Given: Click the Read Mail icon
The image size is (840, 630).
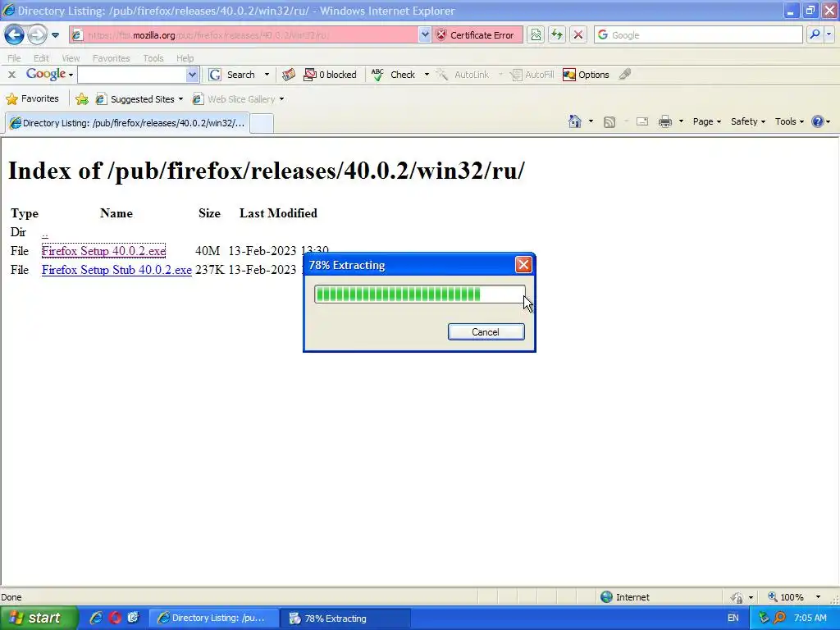Looking at the screenshot, I should [642, 121].
